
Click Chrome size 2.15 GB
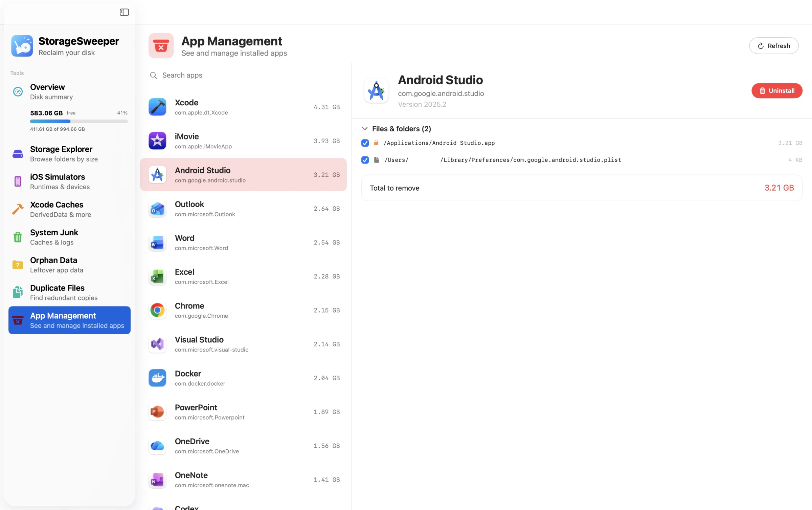point(326,310)
